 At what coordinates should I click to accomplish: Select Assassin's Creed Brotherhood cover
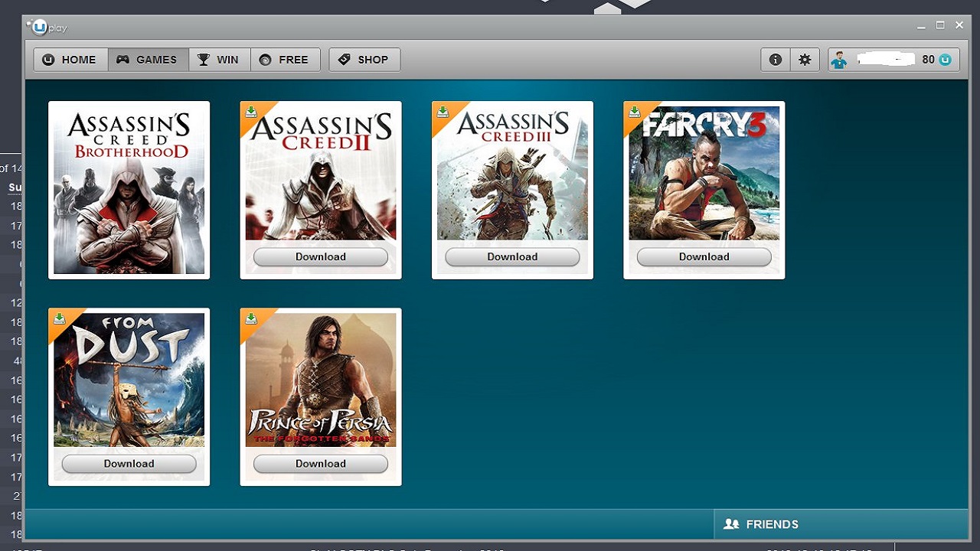pyautogui.click(x=129, y=190)
